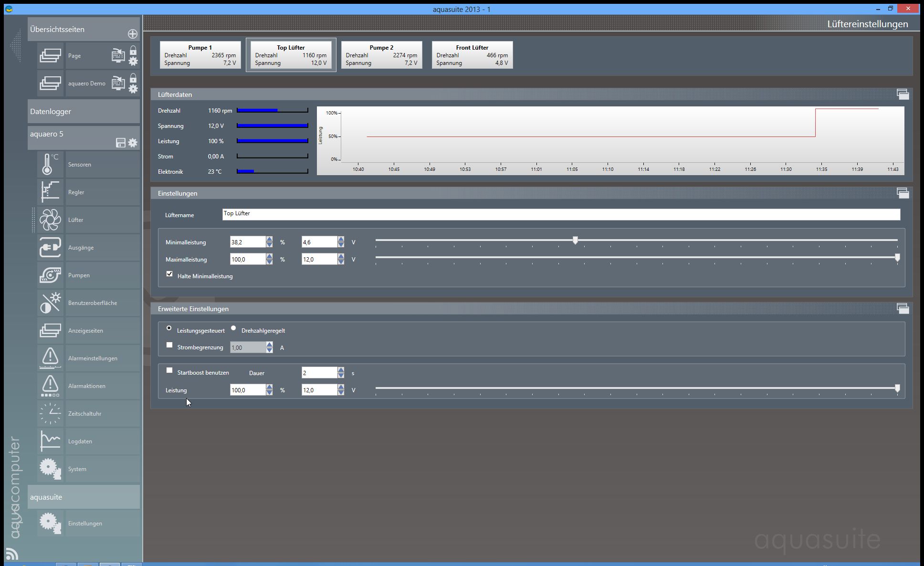Enable Startboost benutzen checkbox
The height and width of the screenshot is (566, 924).
[169, 370]
